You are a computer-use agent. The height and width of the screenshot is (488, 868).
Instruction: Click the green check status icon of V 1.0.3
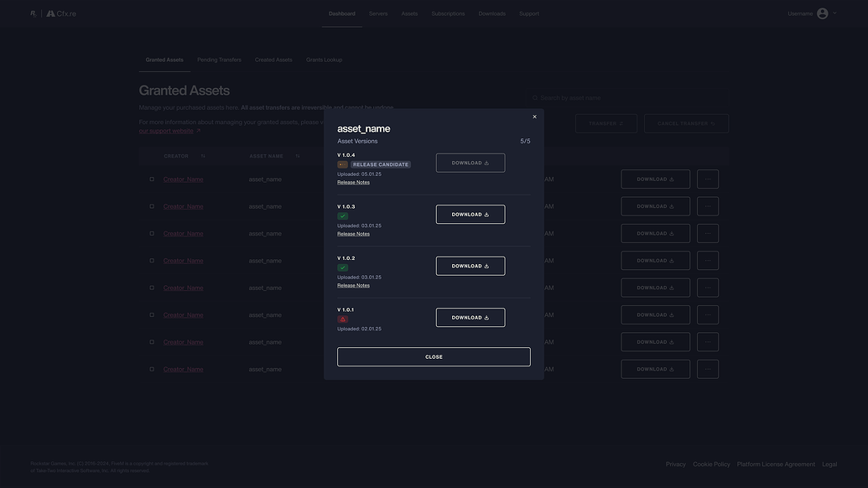343,216
